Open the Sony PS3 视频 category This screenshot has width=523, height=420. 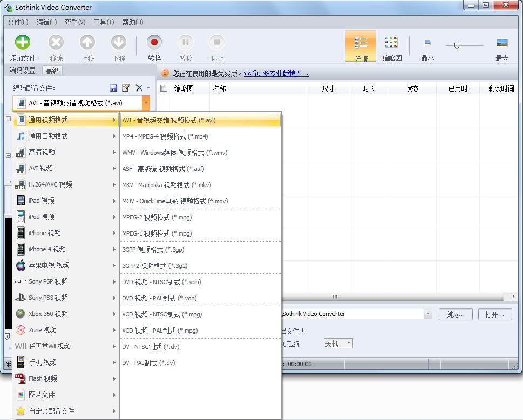coord(65,298)
